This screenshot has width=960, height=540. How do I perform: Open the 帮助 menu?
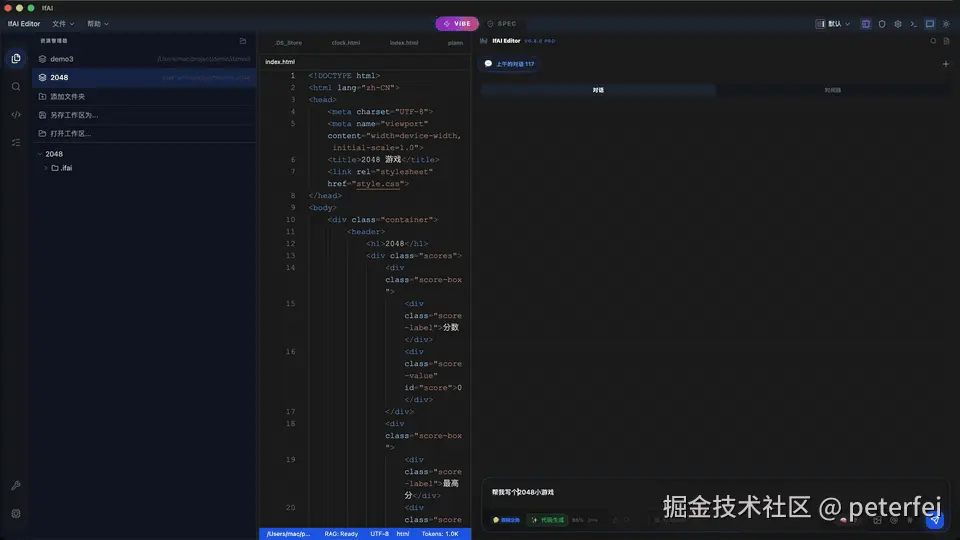(97, 24)
